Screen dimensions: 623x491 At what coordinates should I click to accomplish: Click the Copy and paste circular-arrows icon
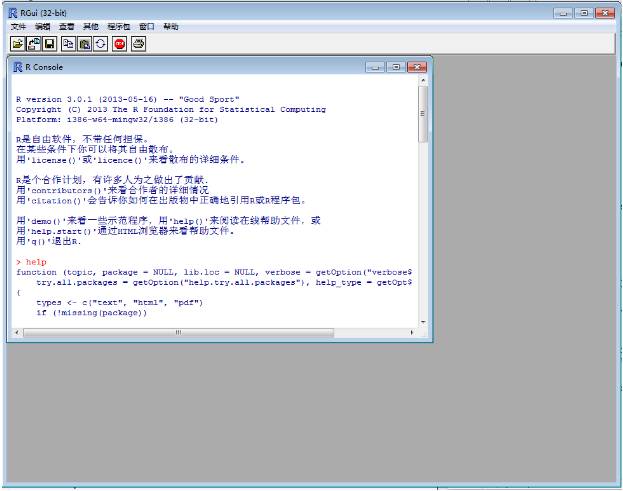pyautogui.click(x=101, y=44)
